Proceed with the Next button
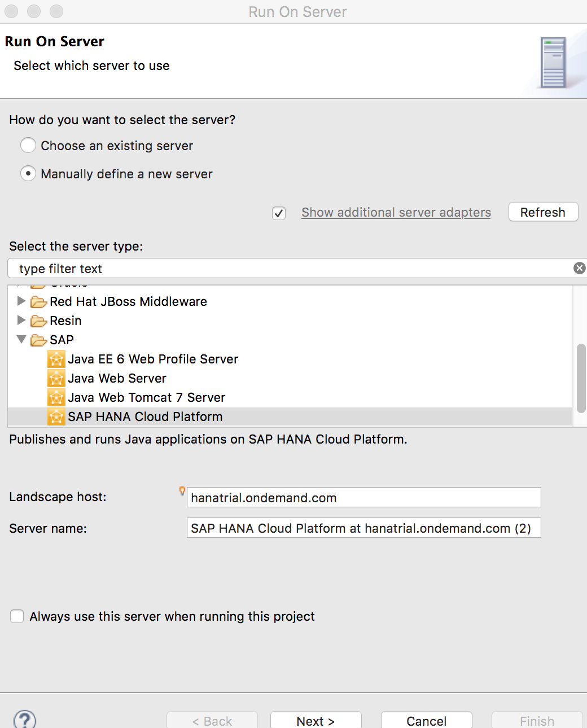The height and width of the screenshot is (728, 587). coord(316,721)
